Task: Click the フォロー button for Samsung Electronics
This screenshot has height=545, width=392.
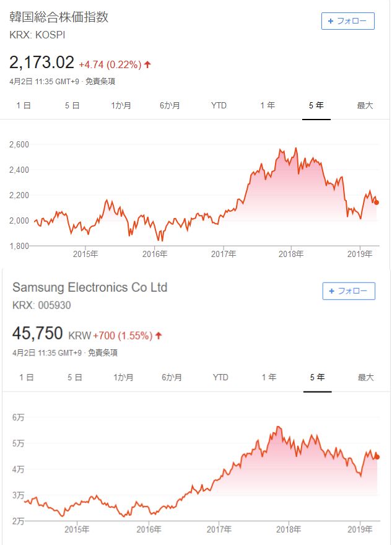Action: tap(349, 291)
